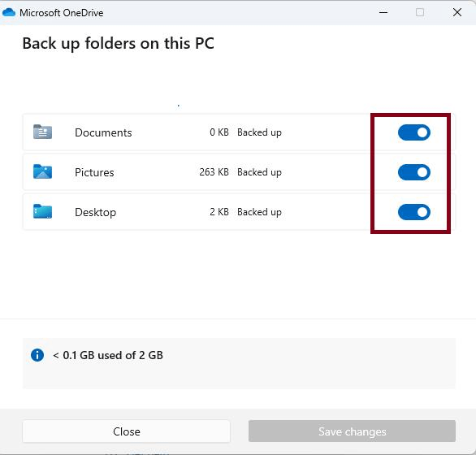Viewport: 476px width, 455px height.
Task: Click the Documents folder icon
Action: [42, 132]
